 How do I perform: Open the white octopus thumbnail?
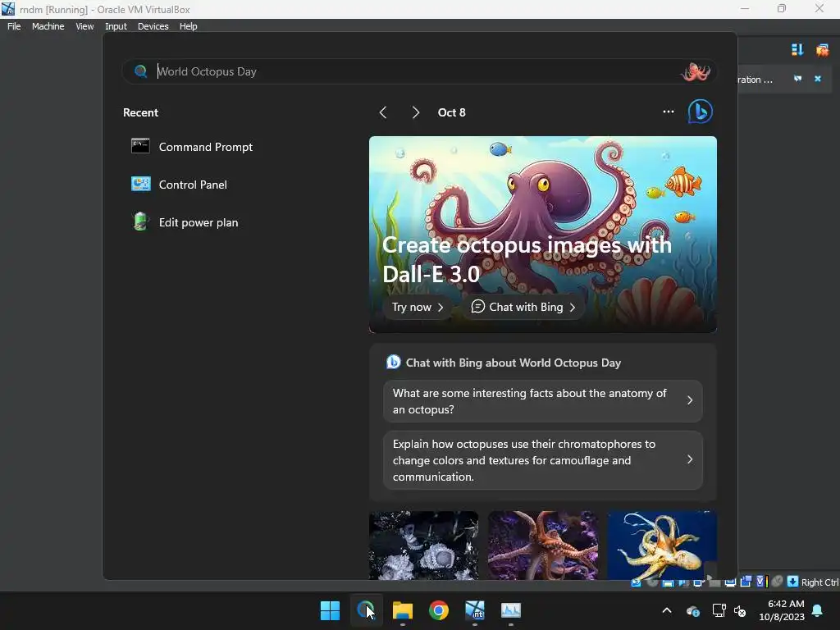pyautogui.click(x=424, y=546)
